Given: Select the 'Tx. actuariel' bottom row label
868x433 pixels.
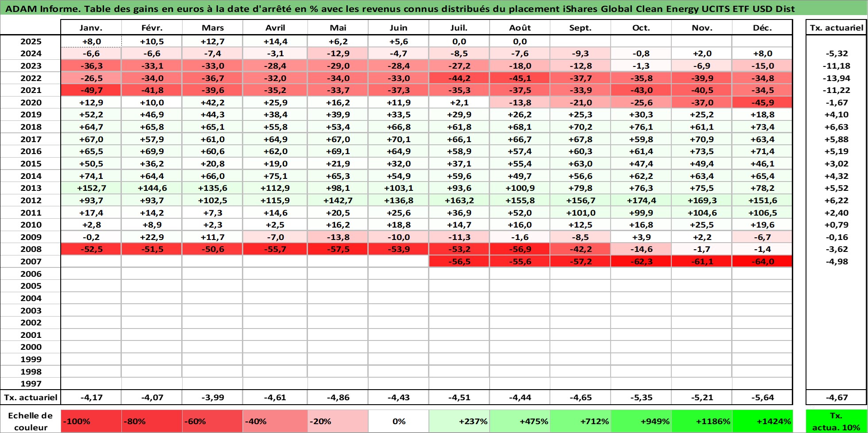Looking at the screenshot, I should click(x=31, y=397).
